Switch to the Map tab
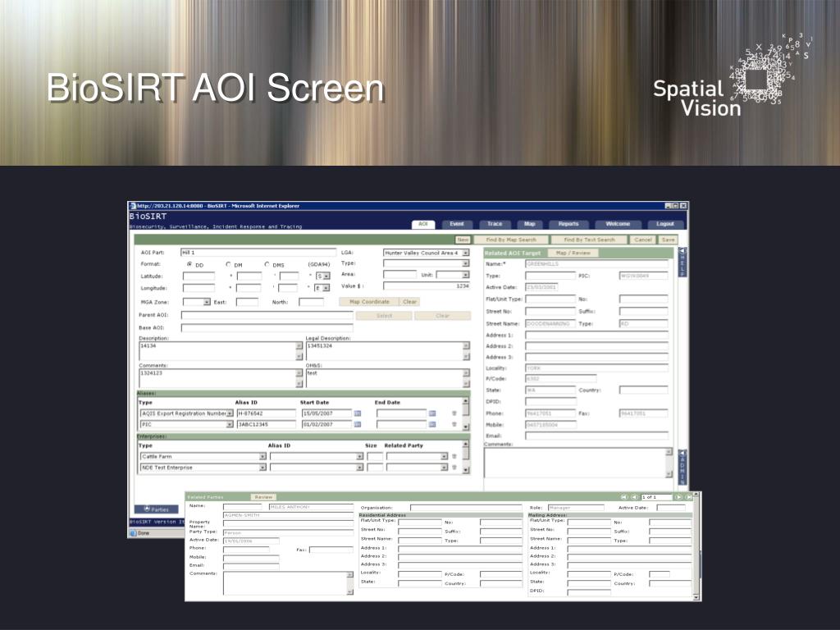 point(530,224)
